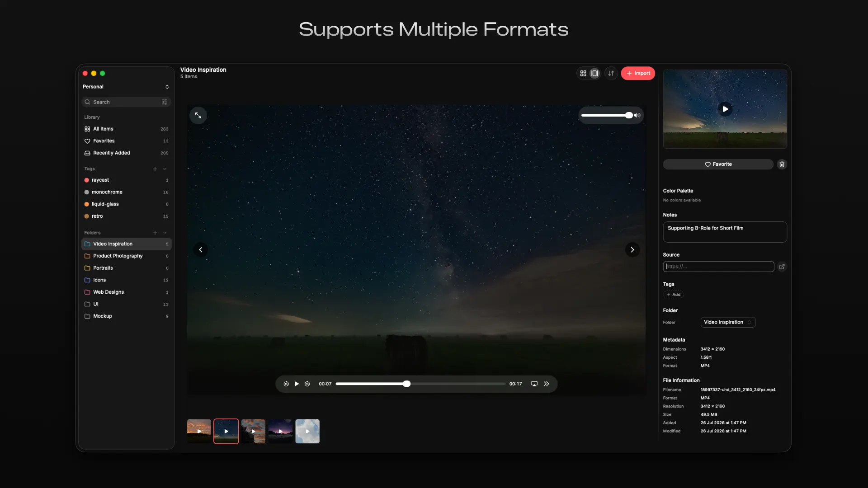Focus the Search field in sidebar

pyautogui.click(x=126, y=102)
